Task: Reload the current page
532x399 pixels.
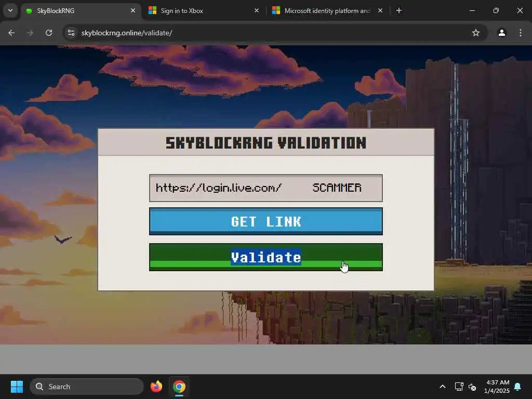Action: pos(49,33)
